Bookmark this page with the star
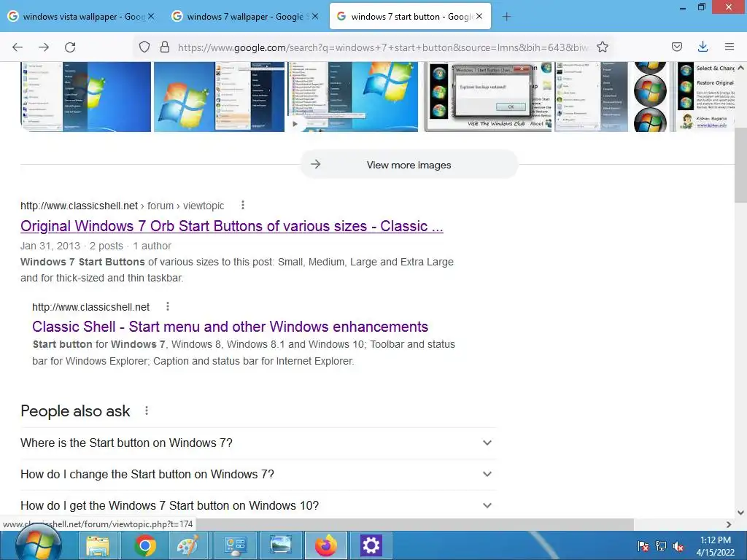The height and width of the screenshot is (560, 747). click(602, 47)
